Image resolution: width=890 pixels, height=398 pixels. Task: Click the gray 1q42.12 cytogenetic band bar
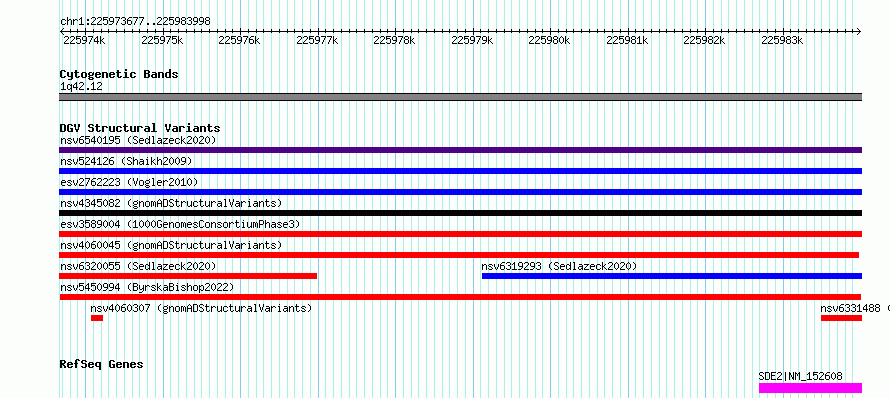tap(460, 97)
